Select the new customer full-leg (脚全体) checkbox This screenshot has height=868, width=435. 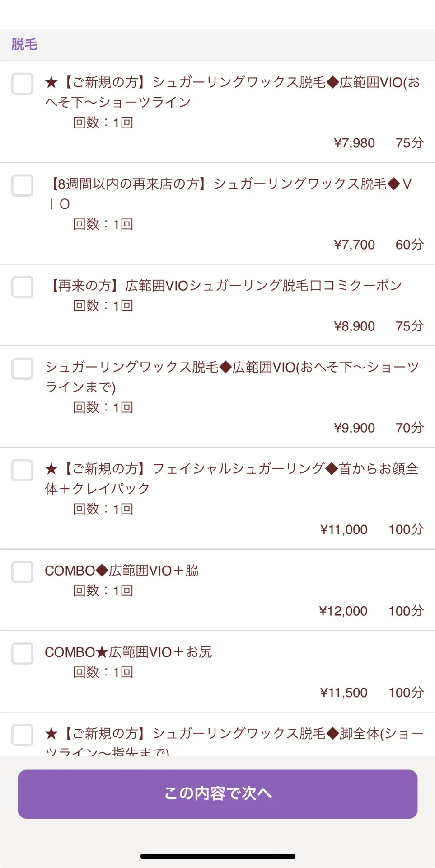[x=22, y=735]
